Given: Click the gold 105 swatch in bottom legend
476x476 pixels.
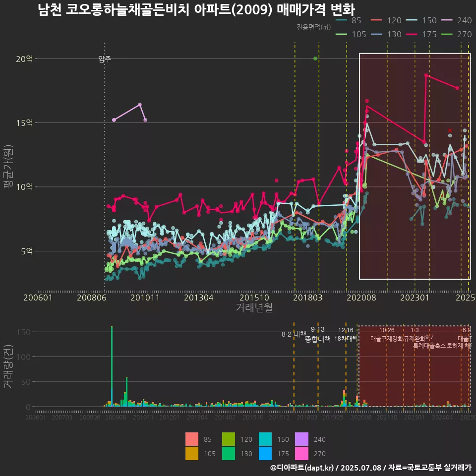Looking at the screenshot, I should coord(192,453).
